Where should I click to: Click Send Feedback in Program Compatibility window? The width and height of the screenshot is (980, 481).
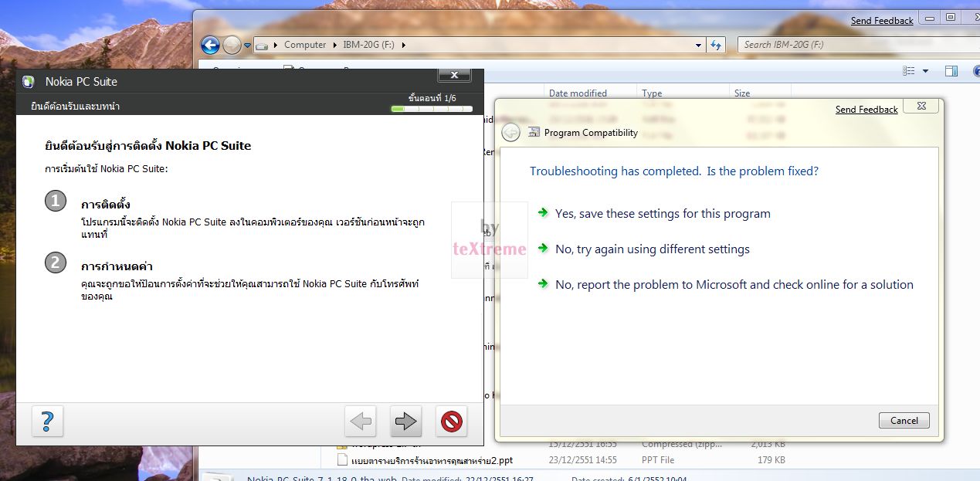[x=866, y=110]
